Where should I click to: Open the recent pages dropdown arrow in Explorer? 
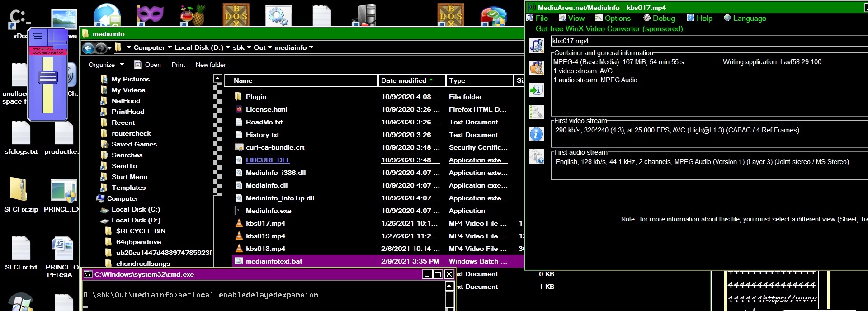(109, 48)
